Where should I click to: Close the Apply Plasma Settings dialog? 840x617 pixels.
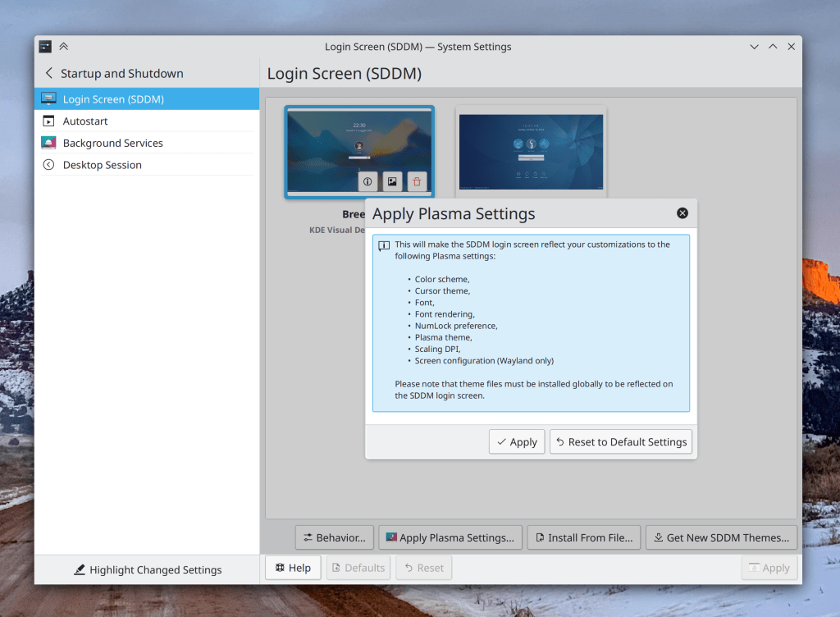(682, 213)
